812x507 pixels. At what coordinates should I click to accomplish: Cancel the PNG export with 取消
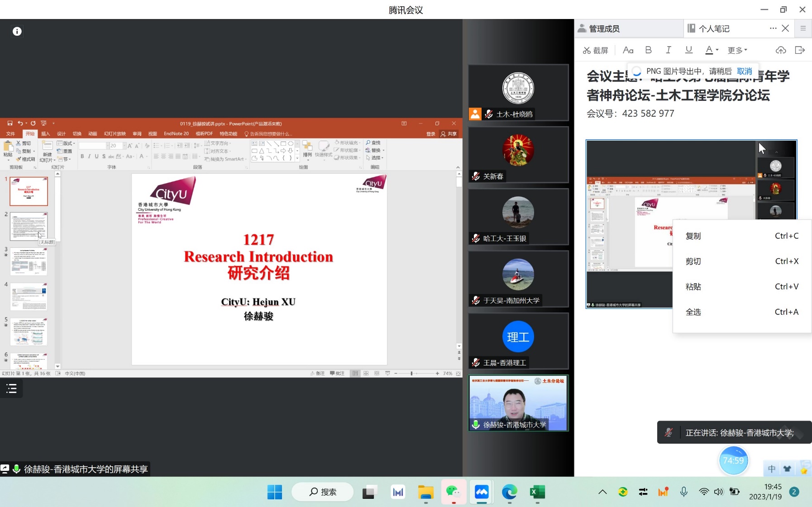point(744,71)
